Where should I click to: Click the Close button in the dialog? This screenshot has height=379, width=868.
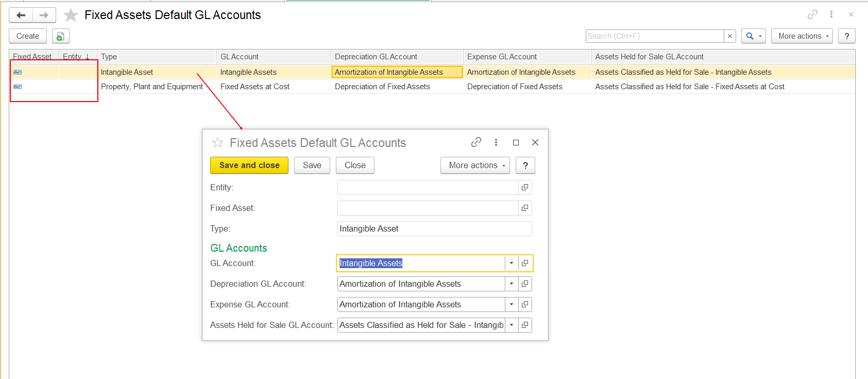(355, 166)
